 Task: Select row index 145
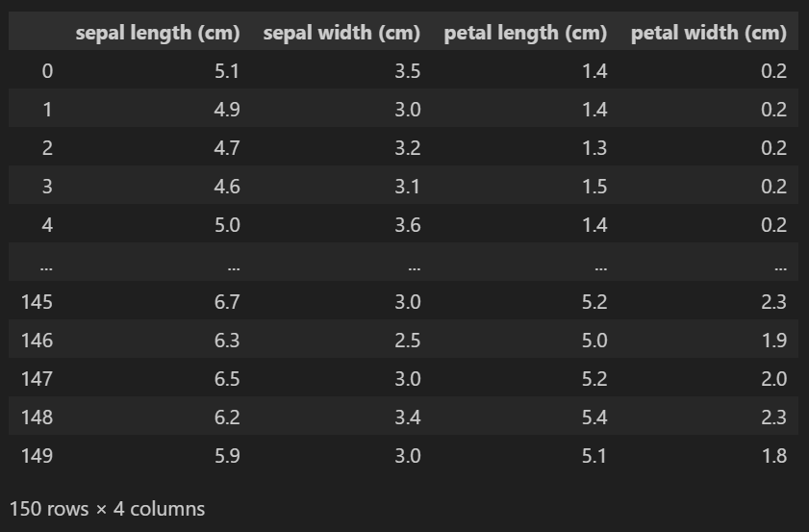click(37, 302)
